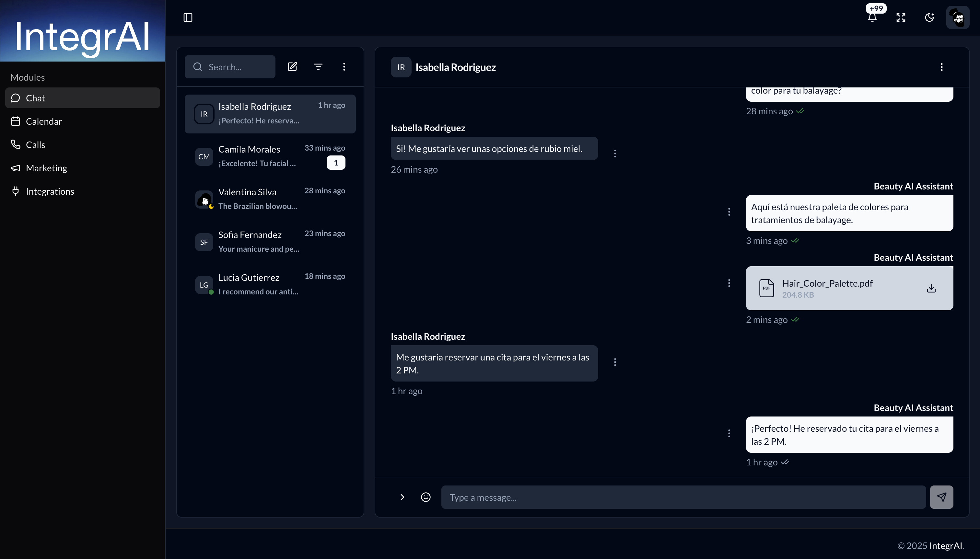Screen dimensions: 980x559
Task: Click the Perfecto reservado message bubble
Action: coord(849,435)
